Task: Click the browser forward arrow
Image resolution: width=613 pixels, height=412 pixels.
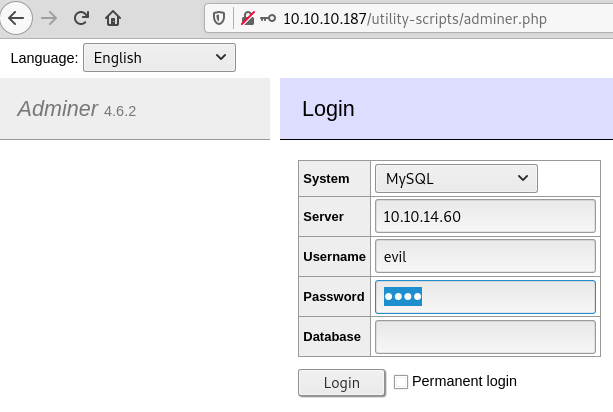Action: point(49,18)
